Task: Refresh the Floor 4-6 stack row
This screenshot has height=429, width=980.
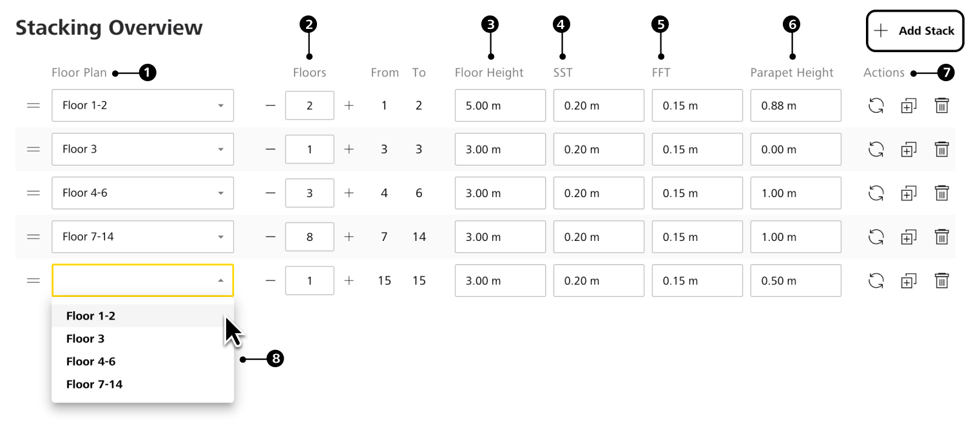Action: click(x=876, y=193)
